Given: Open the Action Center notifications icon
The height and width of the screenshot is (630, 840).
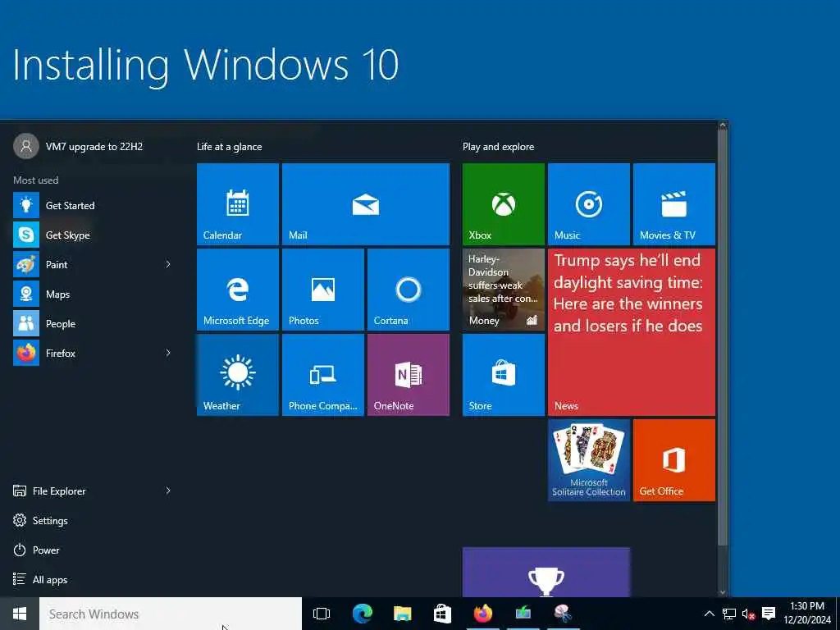Looking at the screenshot, I should coord(769,614).
